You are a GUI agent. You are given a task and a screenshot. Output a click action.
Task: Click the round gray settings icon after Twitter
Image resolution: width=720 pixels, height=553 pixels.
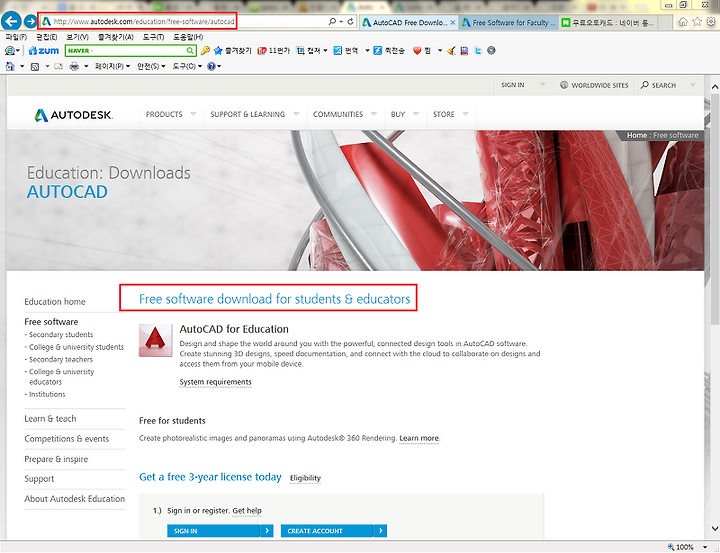click(x=491, y=51)
